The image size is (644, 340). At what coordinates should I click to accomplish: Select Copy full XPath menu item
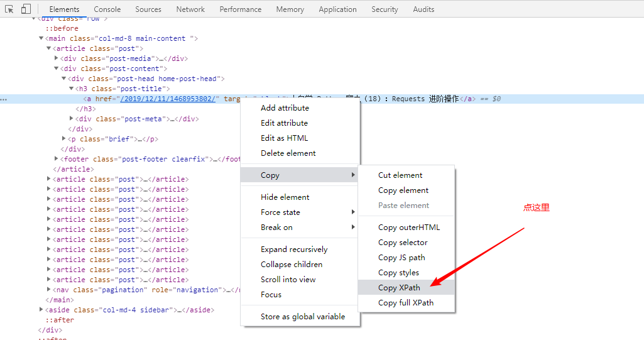pos(406,302)
